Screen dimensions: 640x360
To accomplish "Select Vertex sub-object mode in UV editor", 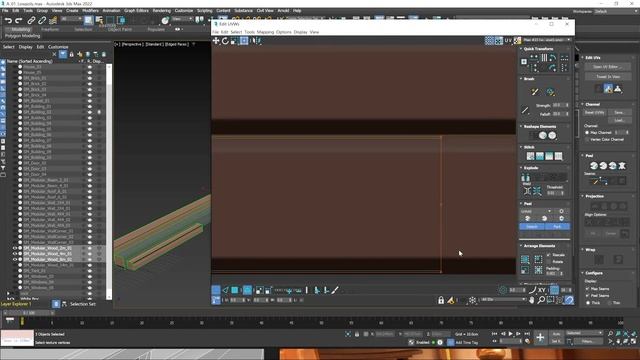I will [x=216, y=290].
